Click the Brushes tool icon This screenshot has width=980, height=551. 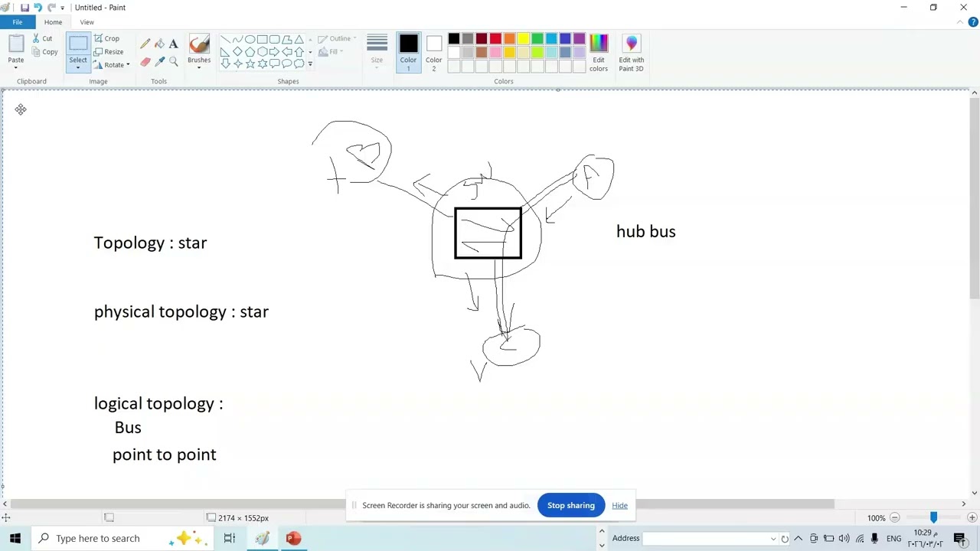199,44
